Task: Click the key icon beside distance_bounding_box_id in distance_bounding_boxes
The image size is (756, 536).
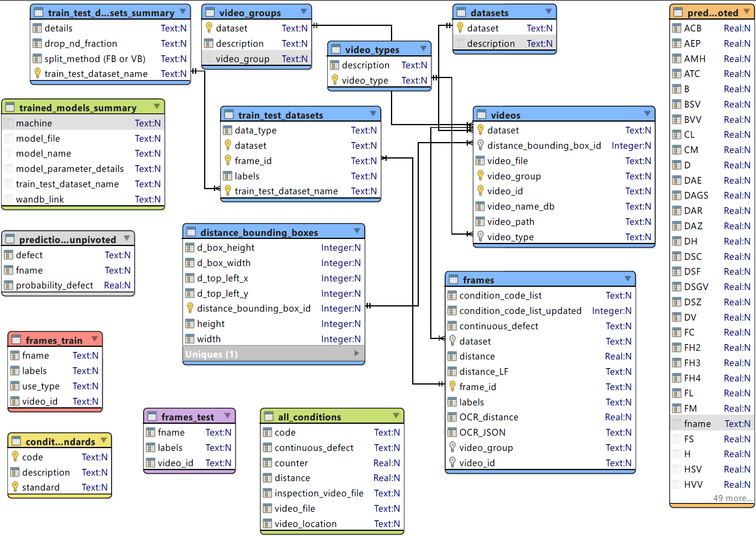Action: point(190,308)
